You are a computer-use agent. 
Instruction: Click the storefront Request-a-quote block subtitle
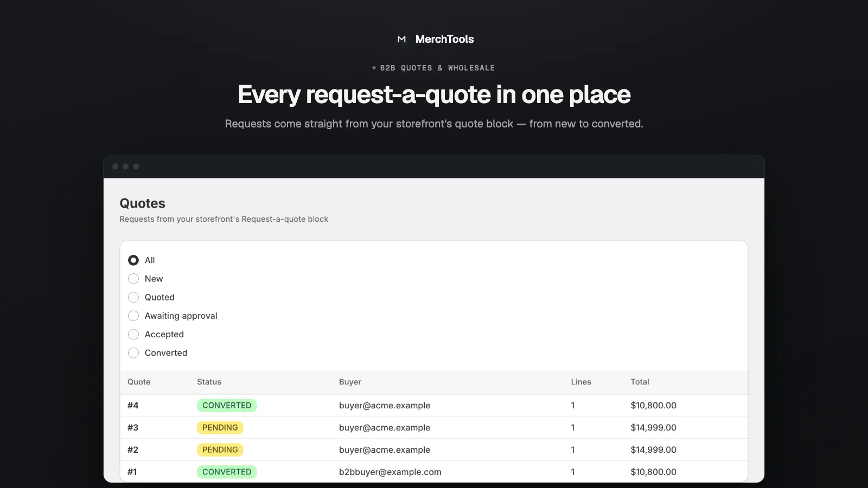[224, 219]
